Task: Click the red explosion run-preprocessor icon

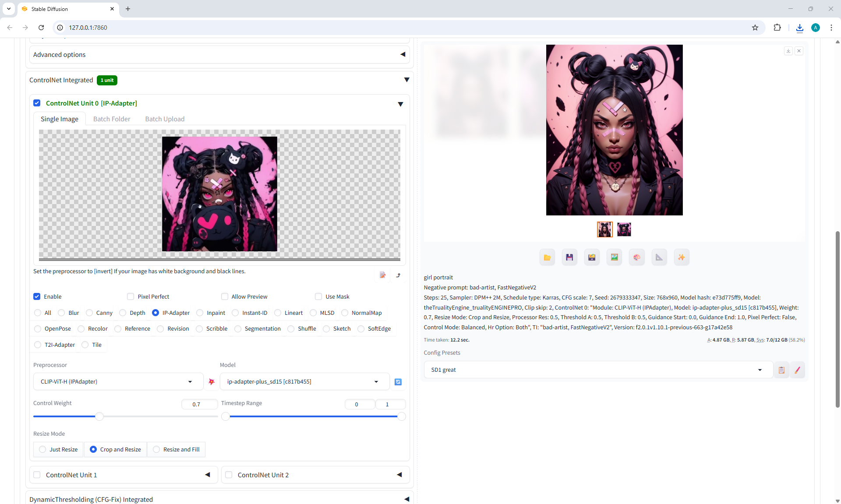Action: click(212, 382)
